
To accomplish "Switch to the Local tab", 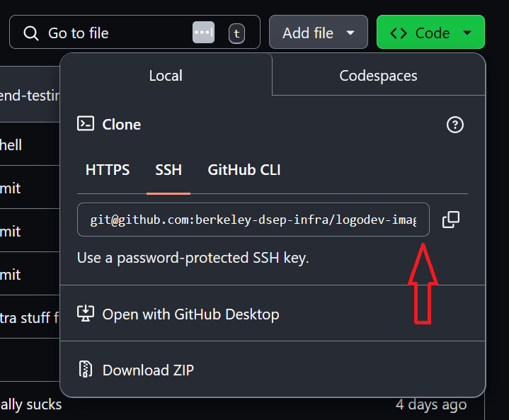I will (166, 76).
